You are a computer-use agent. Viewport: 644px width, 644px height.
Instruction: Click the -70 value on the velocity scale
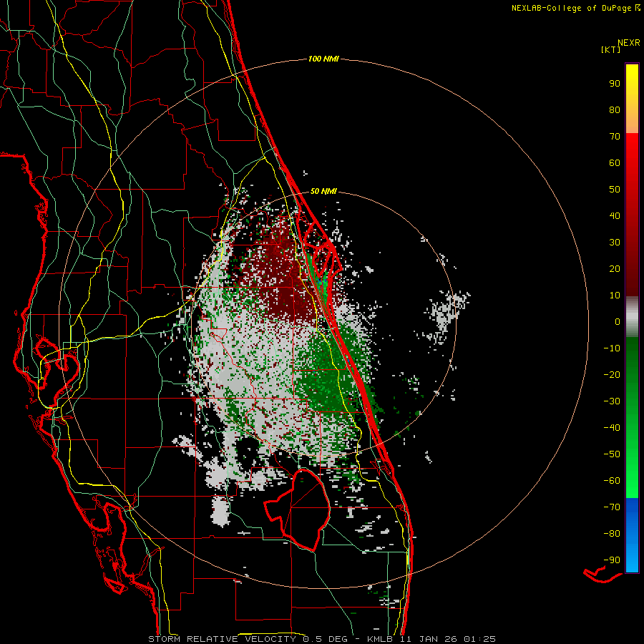click(x=612, y=507)
